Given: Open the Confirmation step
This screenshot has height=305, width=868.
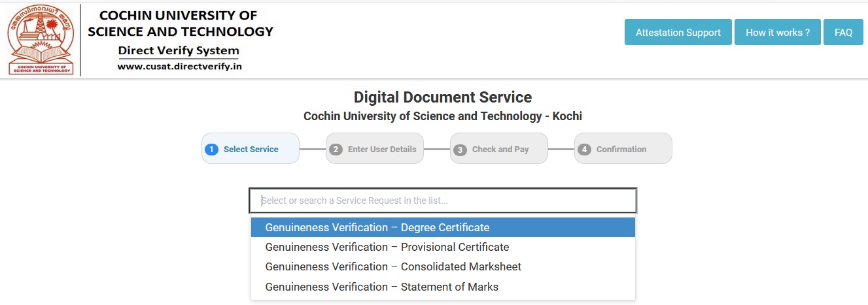Looking at the screenshot, I should click(621, 149).
